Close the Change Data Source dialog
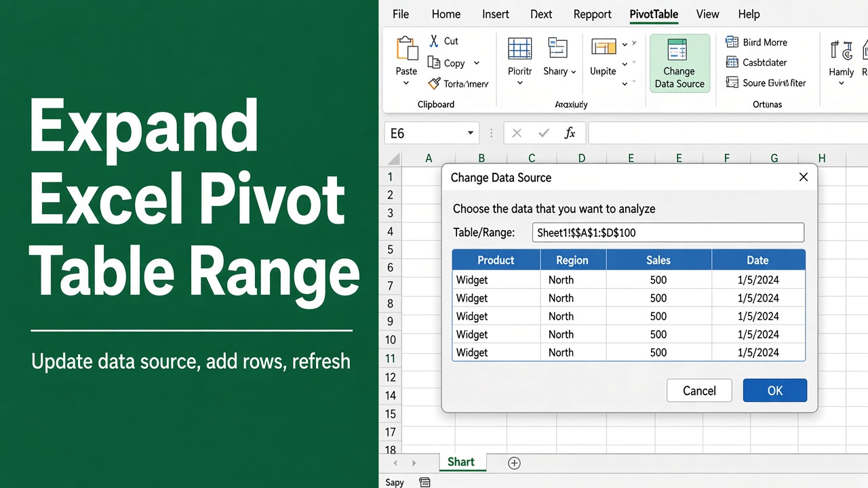This screenshot has height=488, width=868. tap(804, 177)
